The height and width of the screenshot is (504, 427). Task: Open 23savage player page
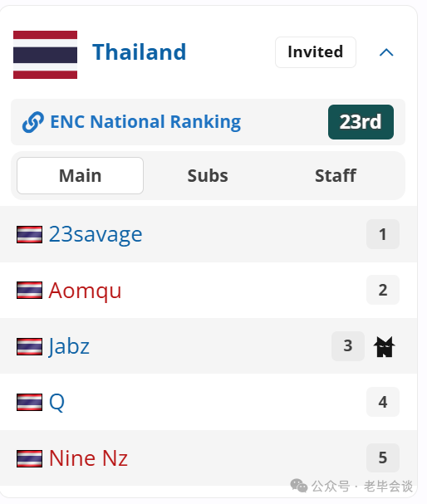click(x=96, y=234)
